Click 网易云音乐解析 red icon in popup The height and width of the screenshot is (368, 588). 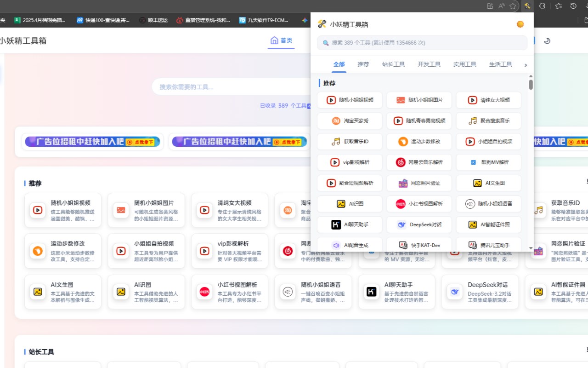click(401, 162)
